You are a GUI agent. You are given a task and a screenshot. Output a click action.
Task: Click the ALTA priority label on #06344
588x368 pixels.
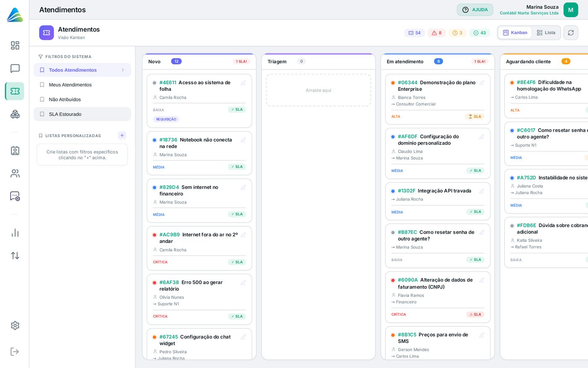(396, 116)
